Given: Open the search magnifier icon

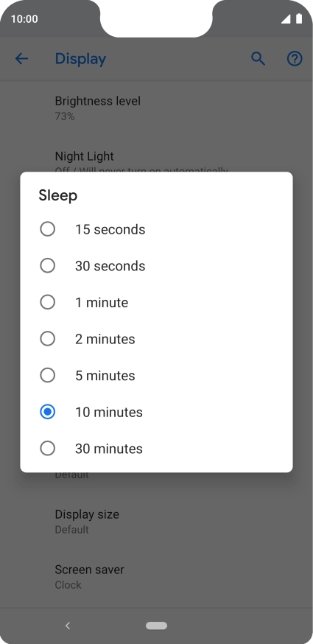Looking at the screenshot, I should [259, 59].
